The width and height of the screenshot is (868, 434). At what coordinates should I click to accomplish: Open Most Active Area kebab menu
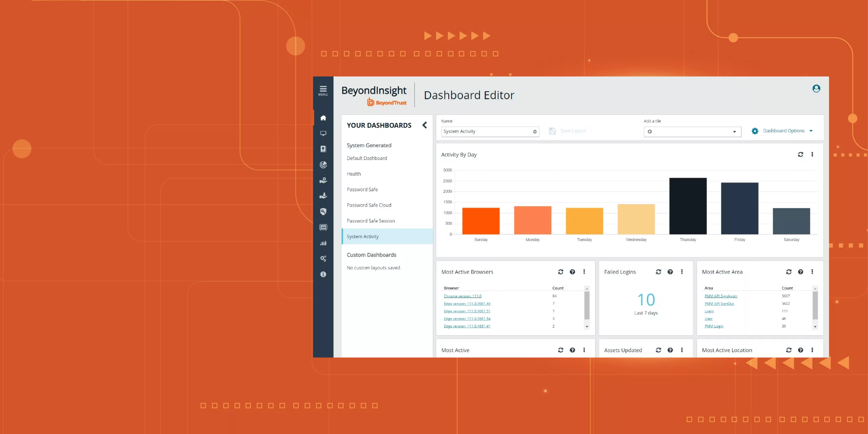click(812, 272)
